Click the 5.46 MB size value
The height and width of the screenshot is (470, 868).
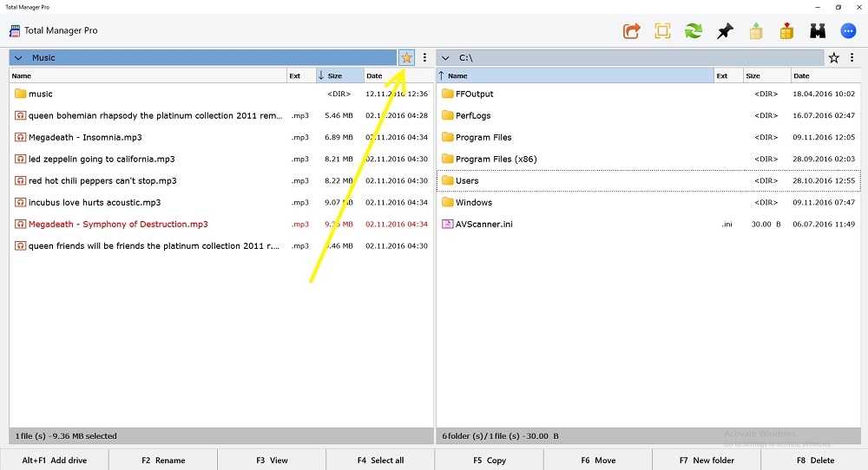pos(339,115)
